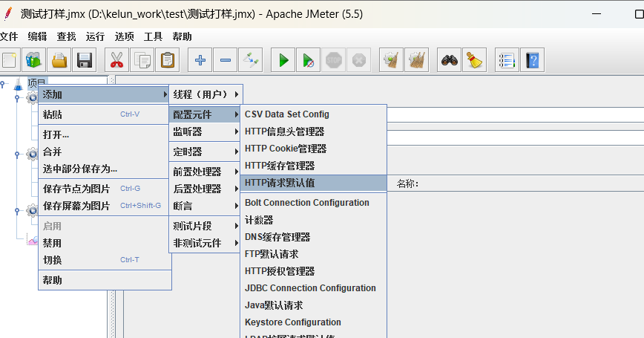
Task: Open the 查找 menu
Action: click(x=66, y=36)
